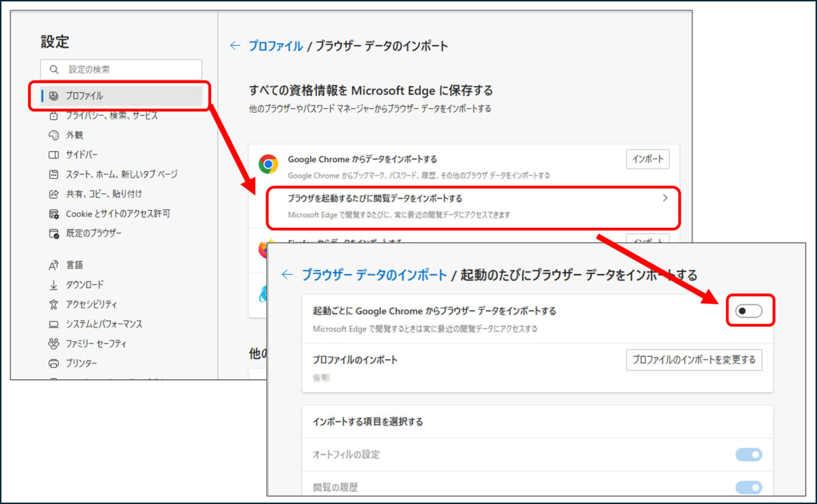Click the system icon beside システムとパフォーマンス
Screen dimensions: 817x504
pyautogui.click(x=54, y=324)
